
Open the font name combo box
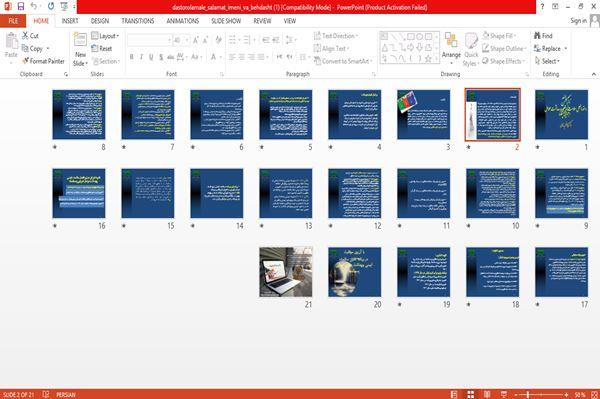(x=149, y=40)
